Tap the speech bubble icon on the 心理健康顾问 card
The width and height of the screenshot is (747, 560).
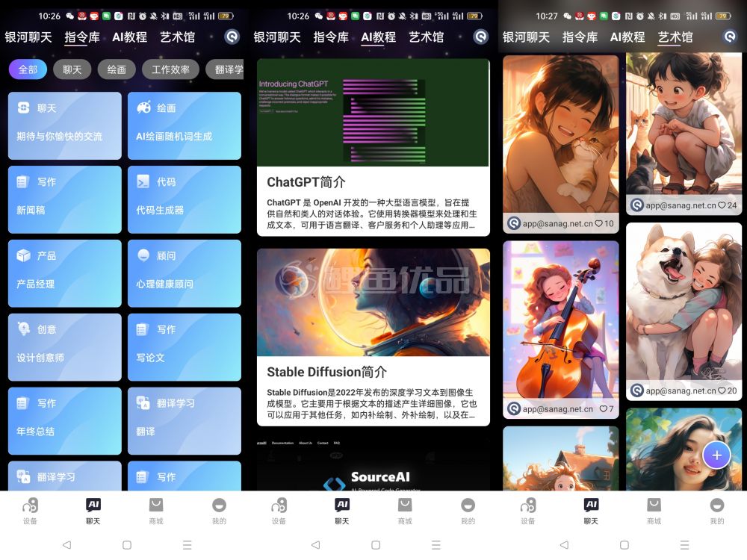coord(143,255)
